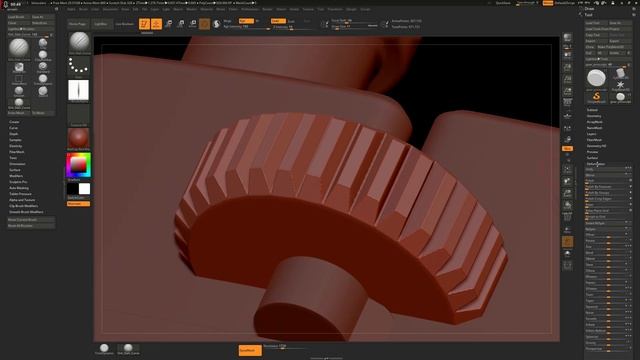Expand the ArrayMesh sub-palette
Image resolution: width=640 pixels, height=360 pixels.
pos(594,122)
